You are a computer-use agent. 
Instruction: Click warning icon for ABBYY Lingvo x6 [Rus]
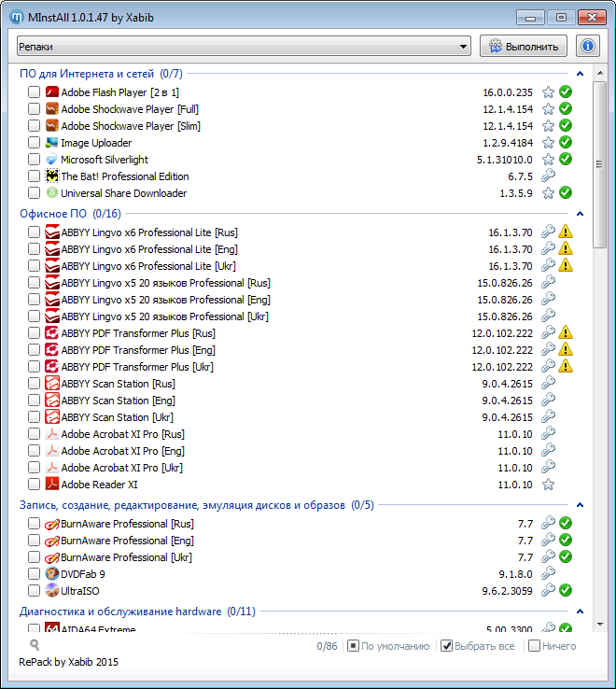tap(566, 232)
